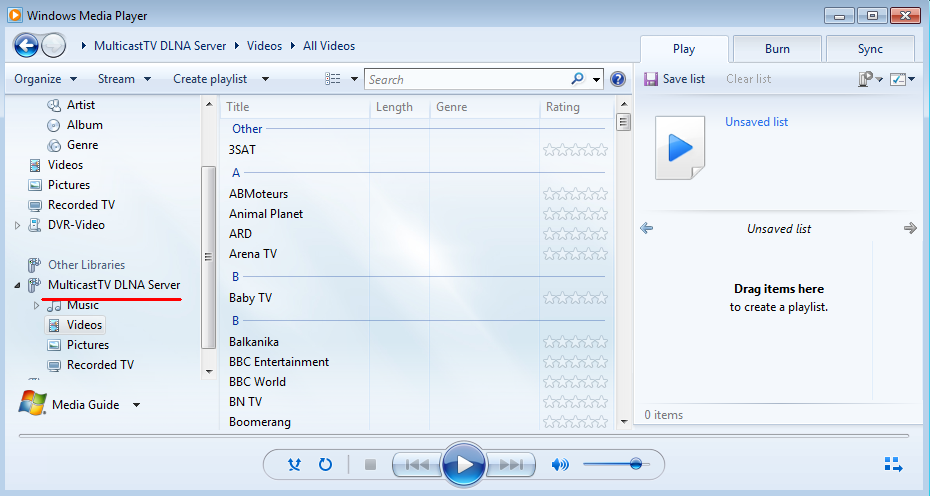
Task: Open the Help question mark icon
Action: click(618, 79)
